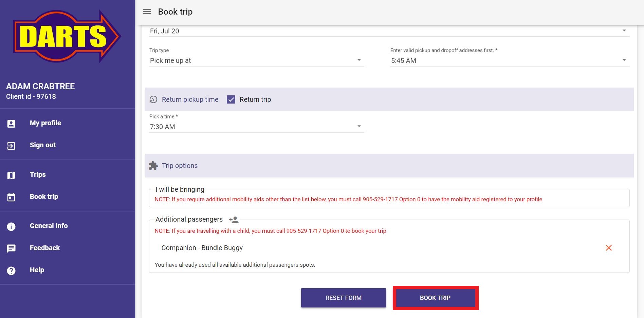Open the 5:45 AM pickup time dropdown
The height and width of the screenshot is (318, 644).
(510, 60)
